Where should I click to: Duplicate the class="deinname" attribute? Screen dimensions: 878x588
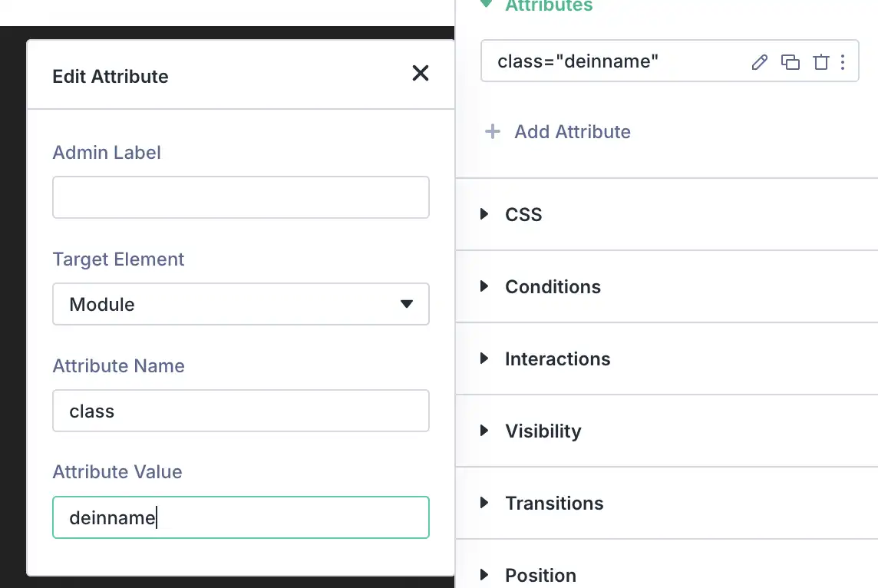[790, 62]
